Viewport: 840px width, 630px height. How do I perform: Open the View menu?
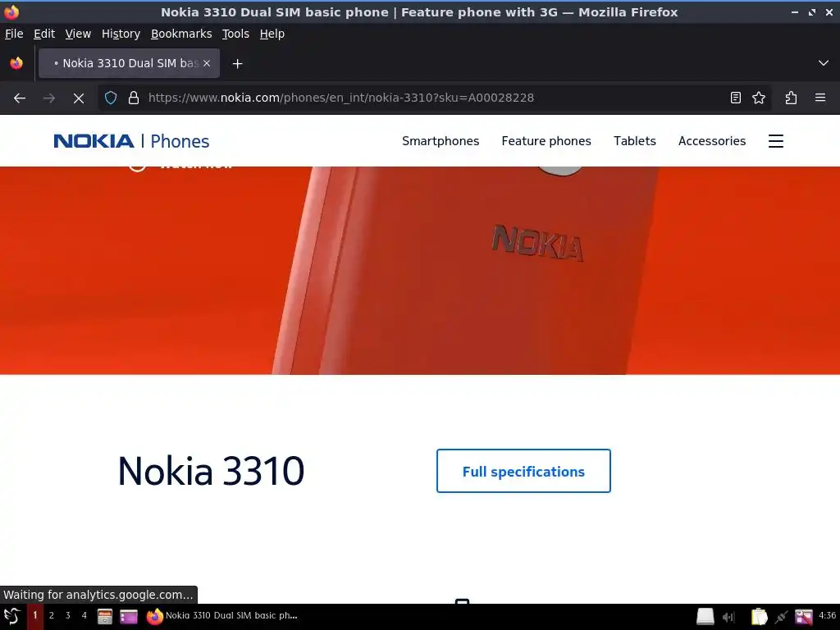pos(78,34)
